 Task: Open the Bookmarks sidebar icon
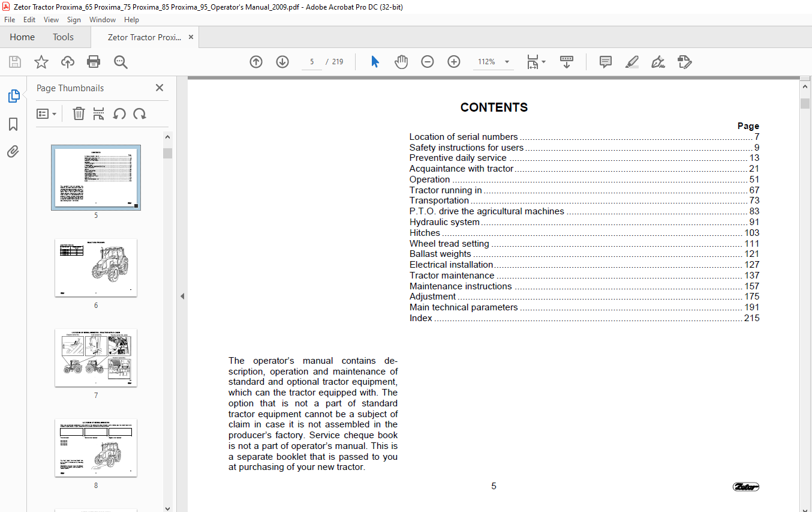(13, 124)
